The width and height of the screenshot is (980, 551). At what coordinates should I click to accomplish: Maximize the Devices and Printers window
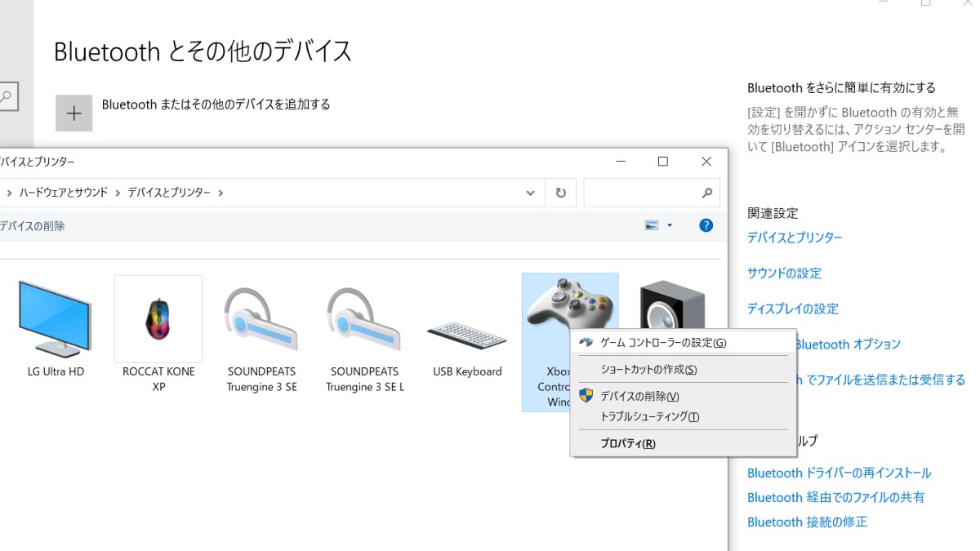point(663,162)
